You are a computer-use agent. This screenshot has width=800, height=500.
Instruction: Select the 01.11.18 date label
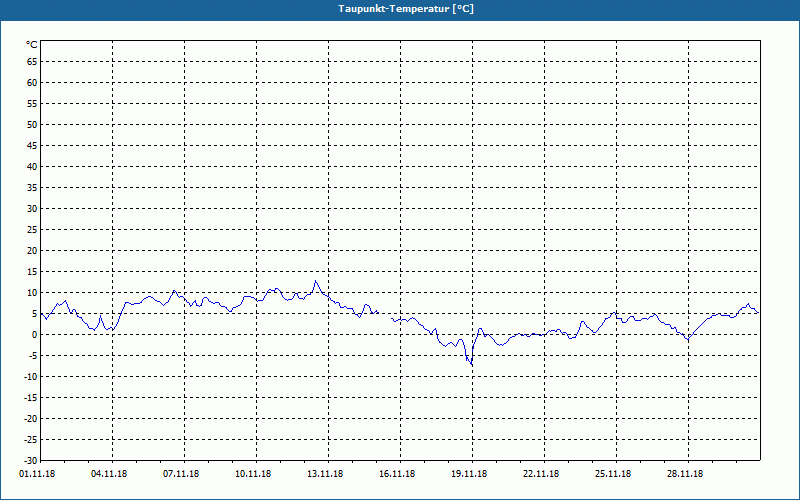pos(37,474)
